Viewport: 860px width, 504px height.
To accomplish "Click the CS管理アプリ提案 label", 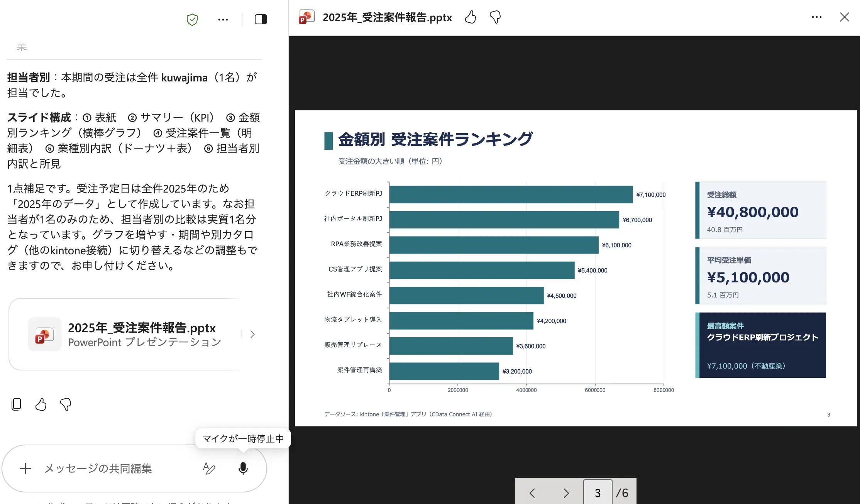I will (355, 269).
